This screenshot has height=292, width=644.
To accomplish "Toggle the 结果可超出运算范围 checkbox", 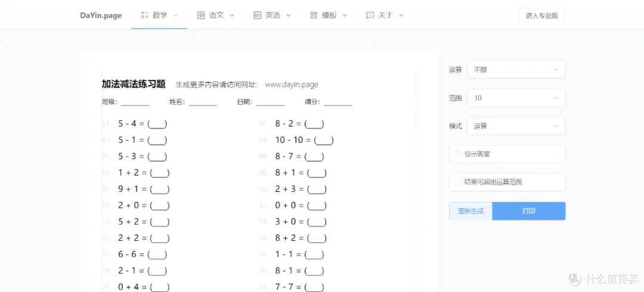I will (x=458, y=182).
